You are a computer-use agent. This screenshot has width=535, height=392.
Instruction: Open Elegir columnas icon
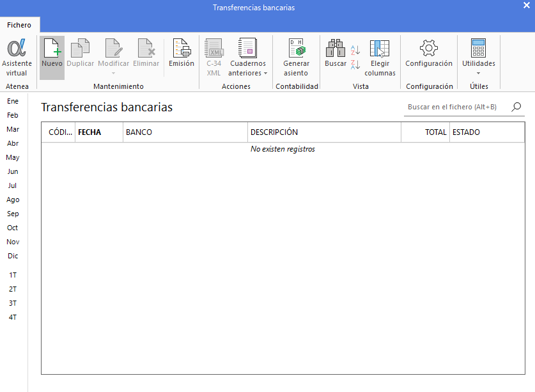[x=380, y=48]
